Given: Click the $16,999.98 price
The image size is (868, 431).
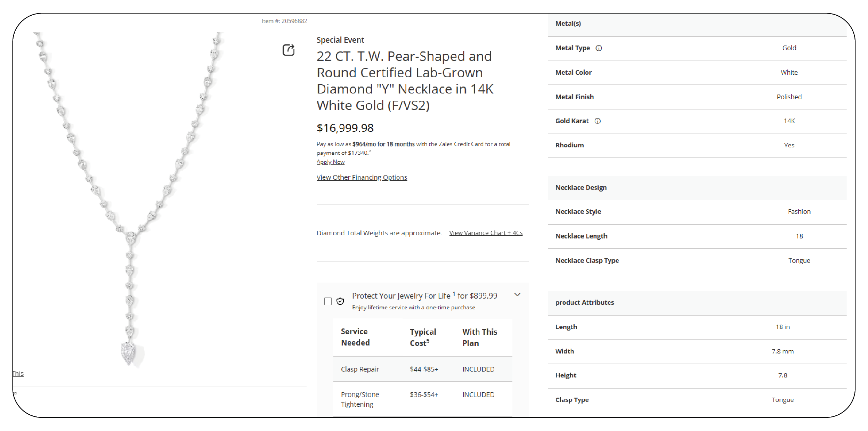Looking at the screenshot, I should coord(345,128).
